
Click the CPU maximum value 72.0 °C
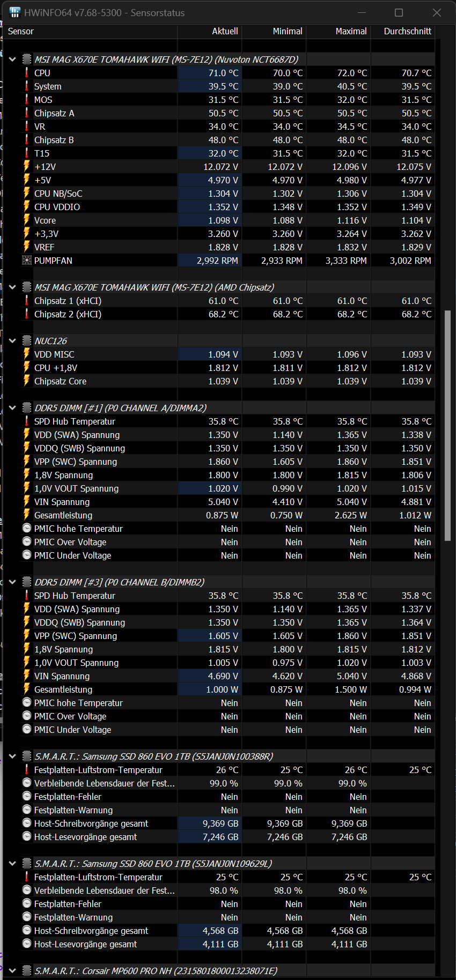click(x=352, y=73)
